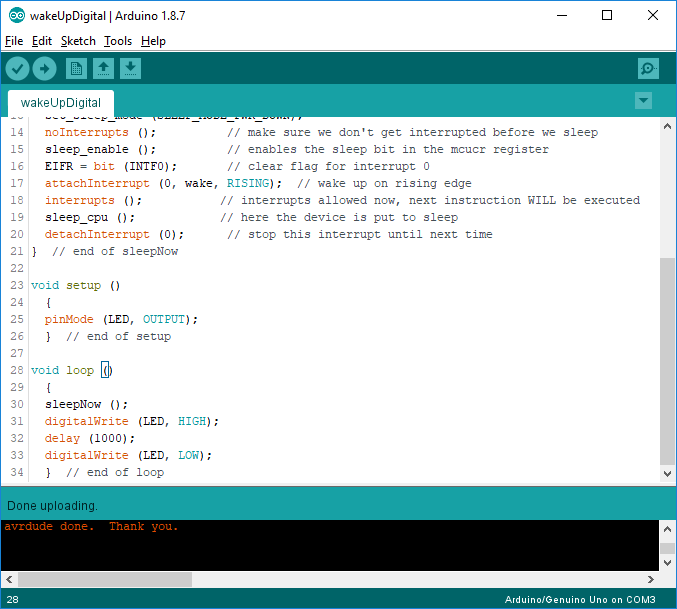Open the Tools menu
This screenshot has height=609, width=677.
[118, 41]
